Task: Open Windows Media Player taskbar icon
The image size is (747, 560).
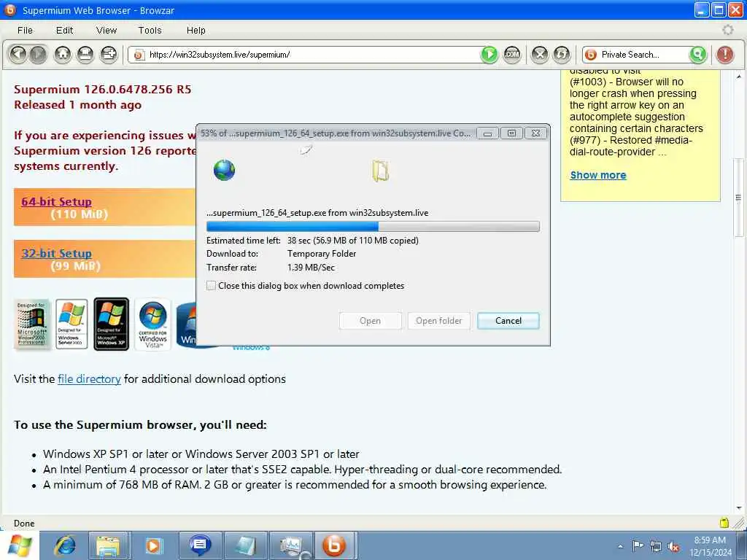Action: [153, 545]
